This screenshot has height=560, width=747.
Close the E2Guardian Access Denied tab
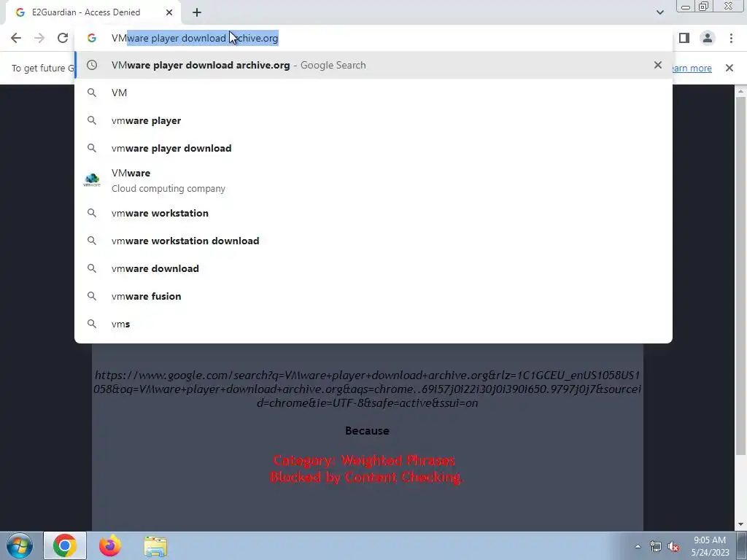(169, 12)
